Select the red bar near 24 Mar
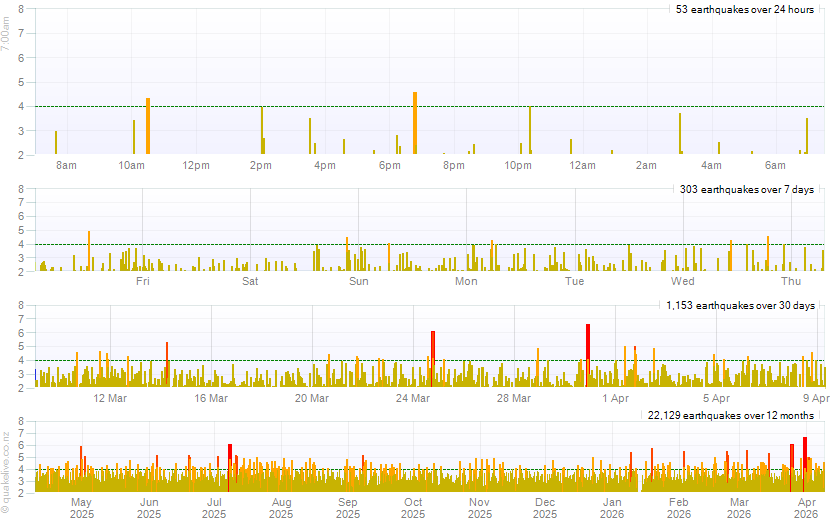Image resolution: width=835 pixels, height=530 pixels. point(433,357)
